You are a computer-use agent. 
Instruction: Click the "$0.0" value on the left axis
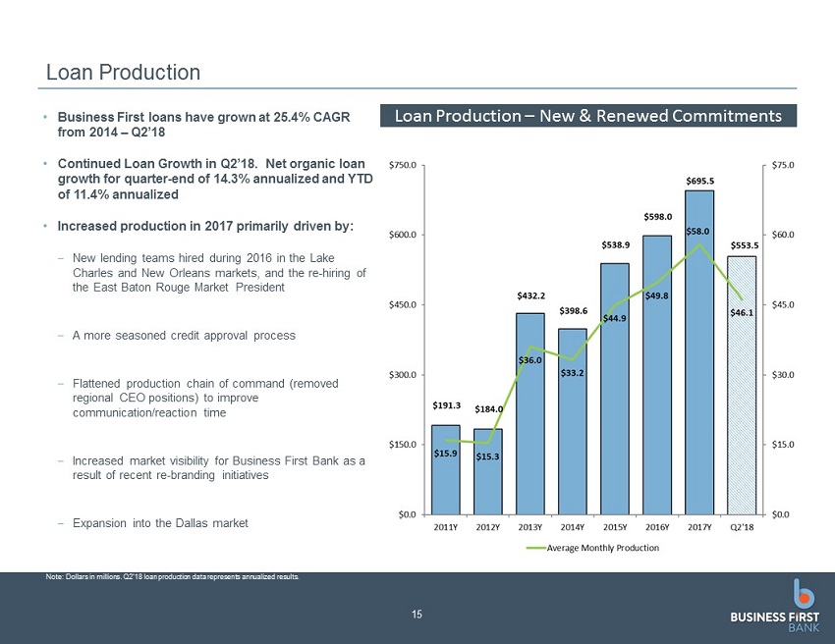click(x=407, y=514)
